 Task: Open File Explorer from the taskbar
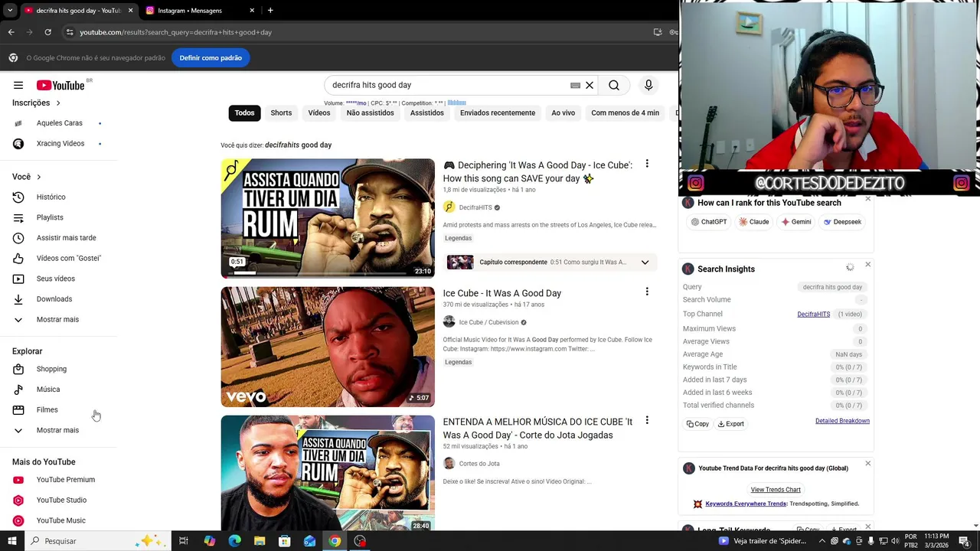click(260, 541)
